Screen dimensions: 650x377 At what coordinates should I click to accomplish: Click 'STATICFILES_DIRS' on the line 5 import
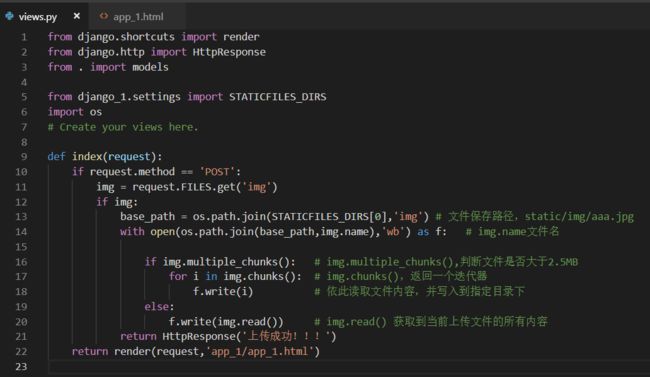(x=278, y=97)
